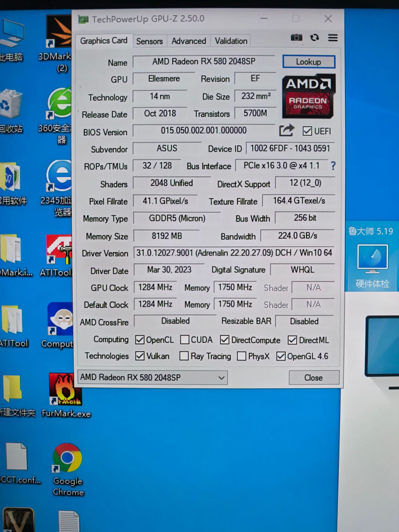
Task: Click the GPU-Z title bar app icon
Action: (x=83, y=19)
